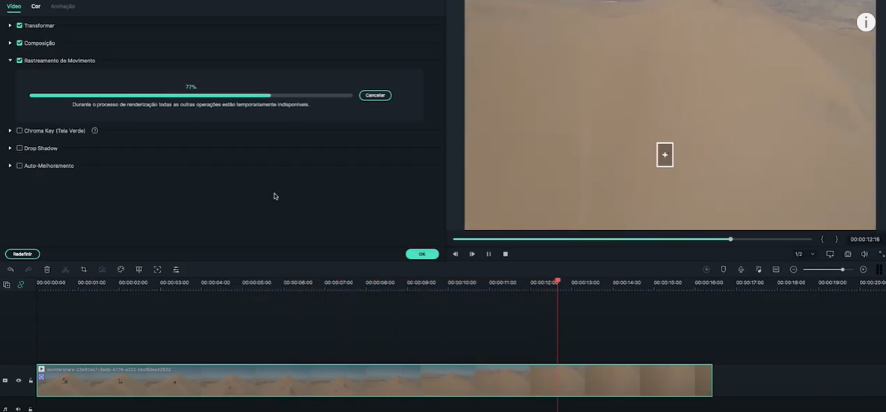Viewport: 886px width, 412px height.
Task: Click the green OK button
Action: (422, 254)
